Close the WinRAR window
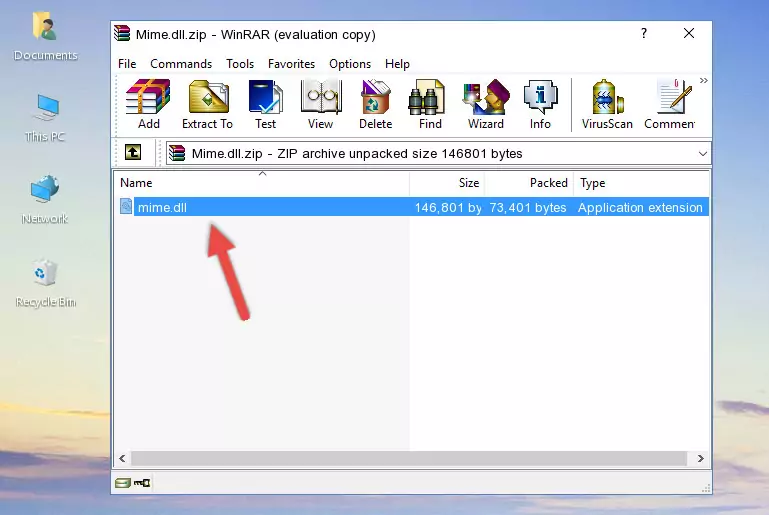 click(689, 33)
